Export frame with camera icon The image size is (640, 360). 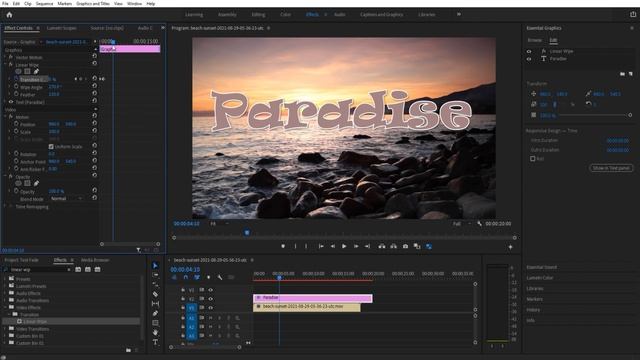[x=405, y=246]
